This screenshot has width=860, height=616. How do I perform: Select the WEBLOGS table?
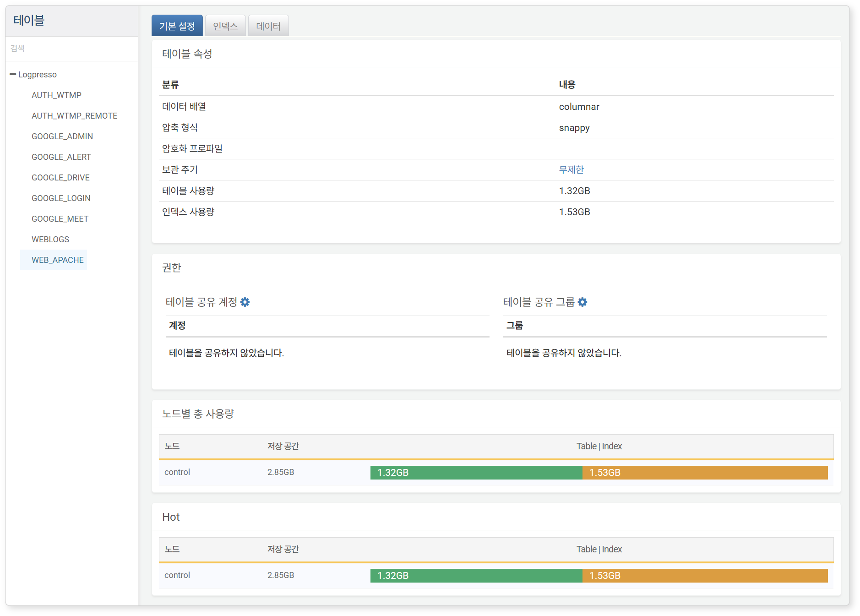click(50, 240)
